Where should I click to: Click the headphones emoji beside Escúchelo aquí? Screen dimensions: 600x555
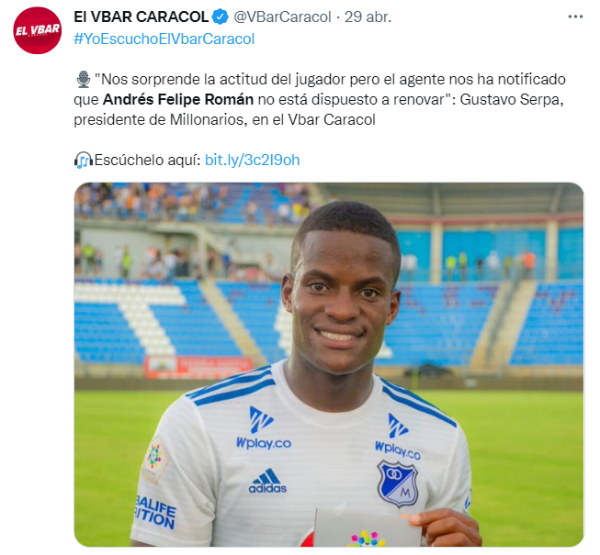(x=83, y=160)
